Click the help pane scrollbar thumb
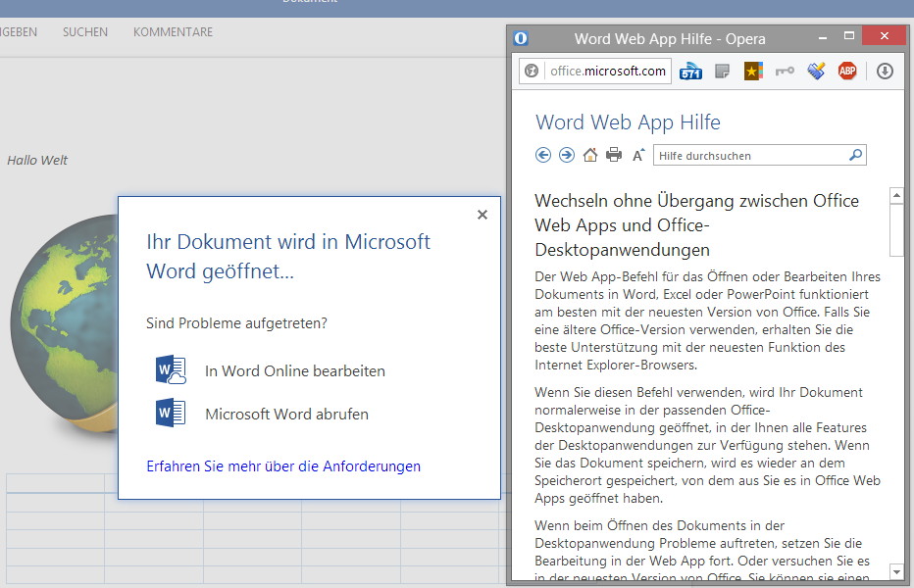The height and width of the screenshot is (588, 914). (896, 229)
